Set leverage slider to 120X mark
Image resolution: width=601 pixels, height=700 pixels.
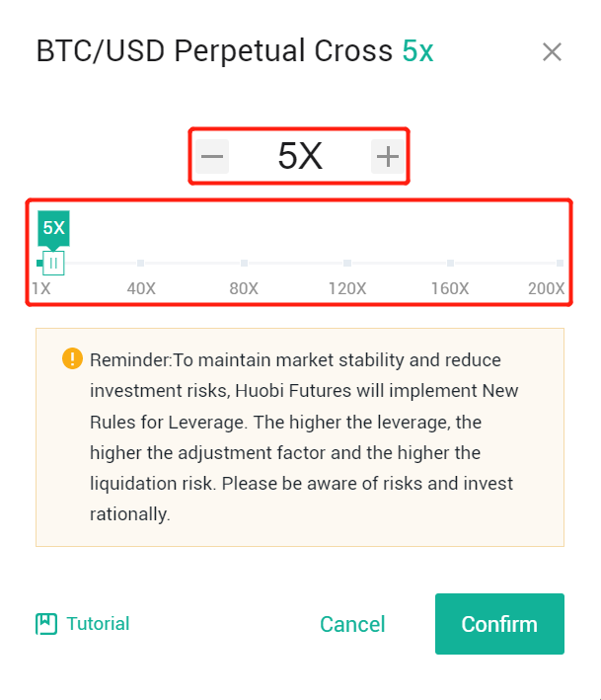(347, 263)
